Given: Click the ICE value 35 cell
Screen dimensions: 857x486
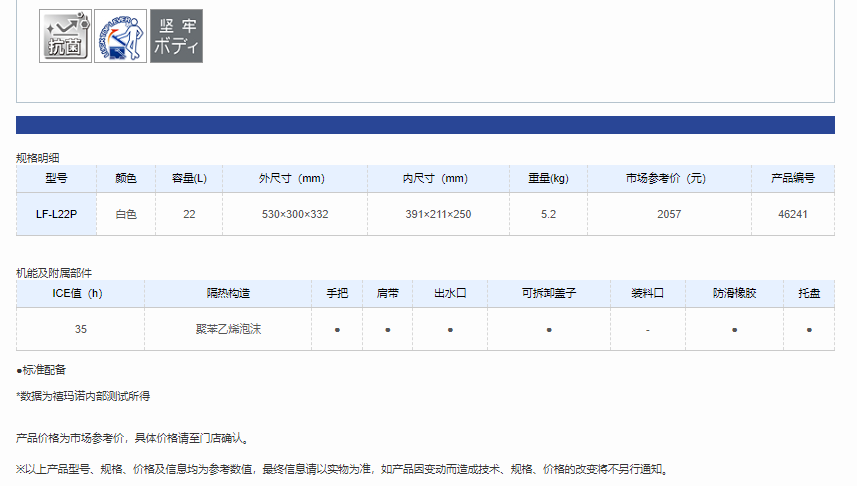Looking at the screenshot, I should (80, 329).
